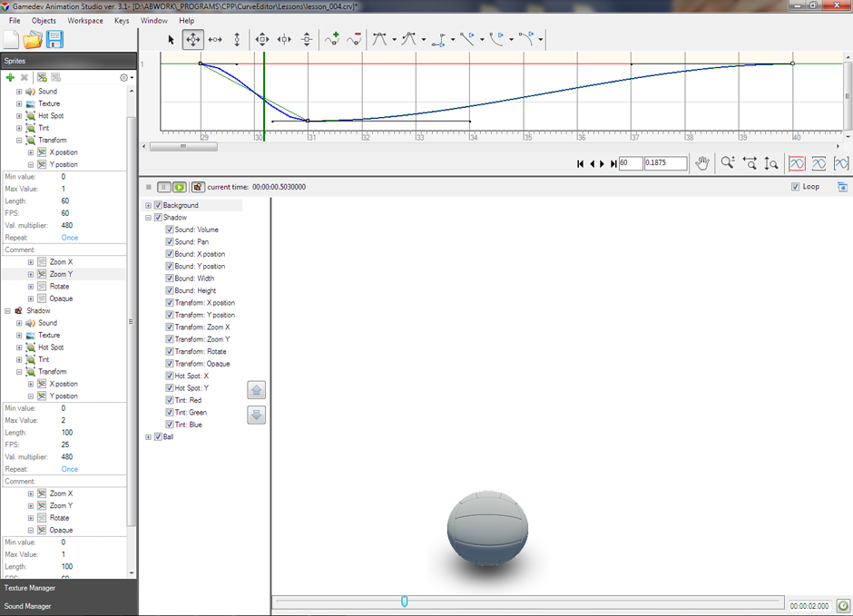The image size is (853, 616).
Task: Open a file with the folder icon
Action: point(33,39)
